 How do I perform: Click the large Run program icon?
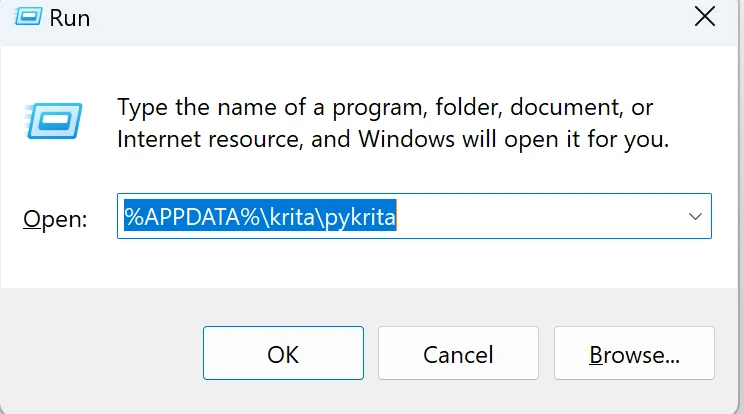tap(54, 120)
